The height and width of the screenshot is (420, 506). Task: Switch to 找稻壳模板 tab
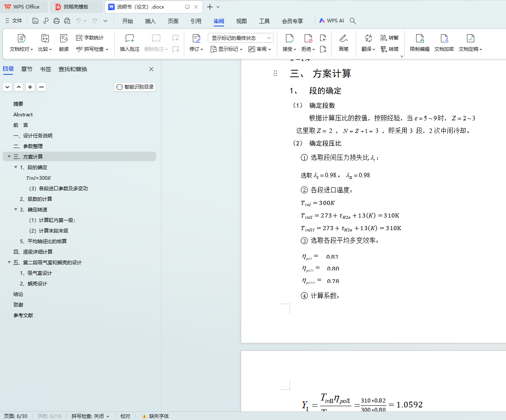[76, 7]
